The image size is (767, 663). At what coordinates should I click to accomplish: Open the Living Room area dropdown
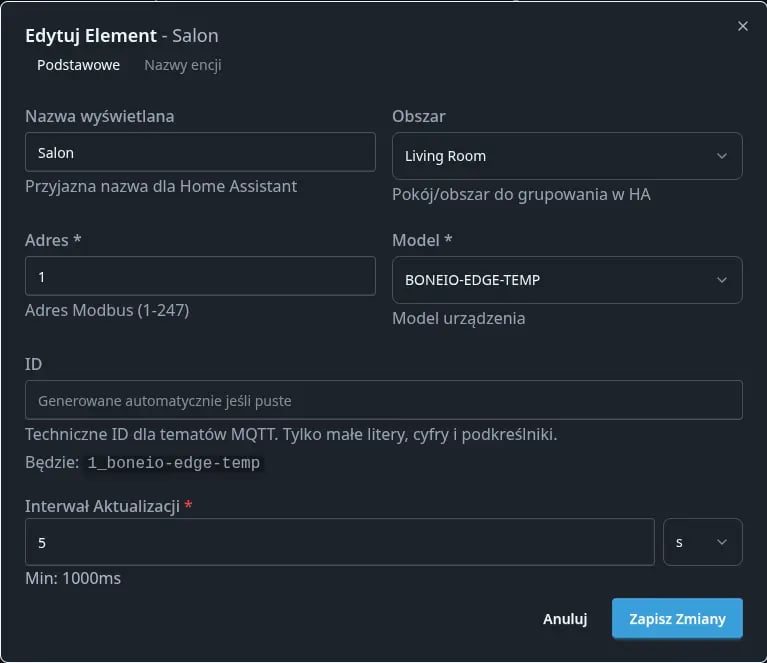tap(555, 156)
